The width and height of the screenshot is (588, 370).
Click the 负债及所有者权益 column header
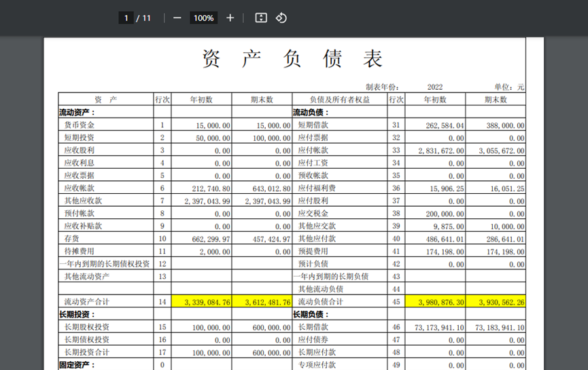(x=340, y=99)
